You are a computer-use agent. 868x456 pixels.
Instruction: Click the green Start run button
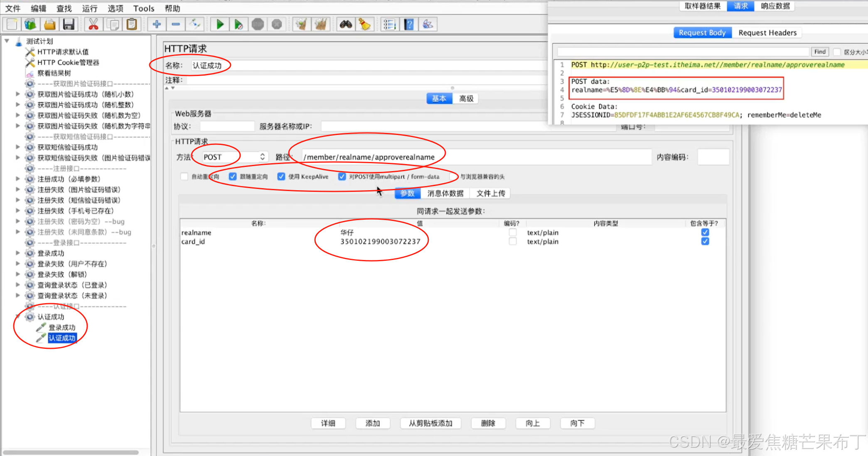pos(220,25)
